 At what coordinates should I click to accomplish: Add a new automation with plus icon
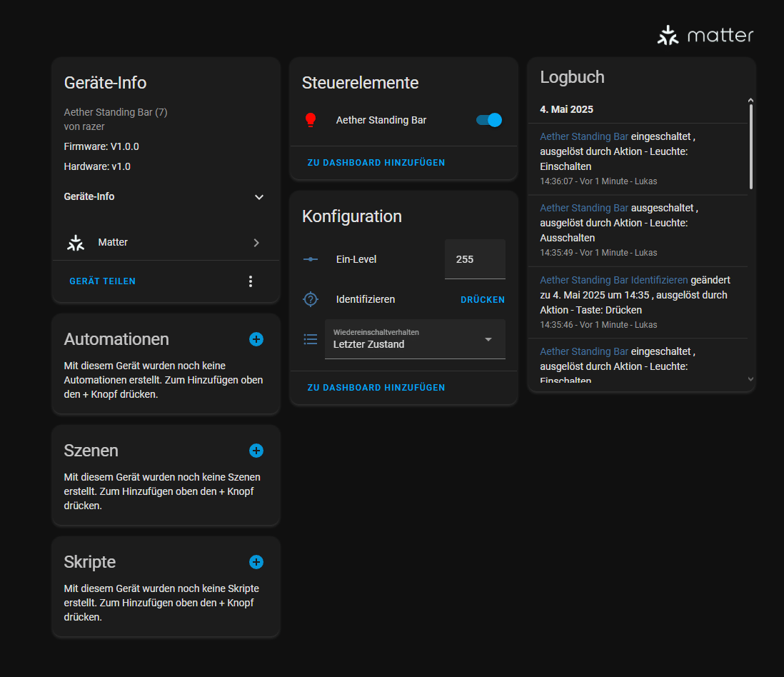256,339
